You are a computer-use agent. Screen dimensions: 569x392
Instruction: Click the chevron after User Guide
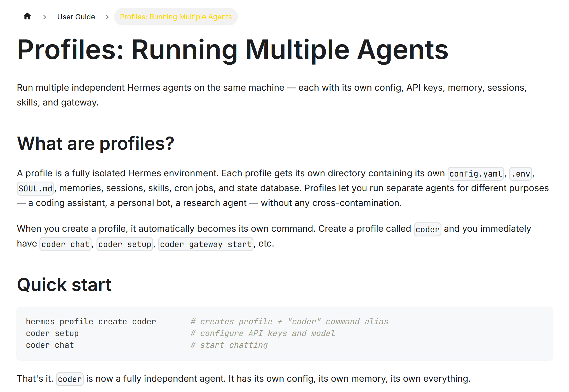(107, 17)
